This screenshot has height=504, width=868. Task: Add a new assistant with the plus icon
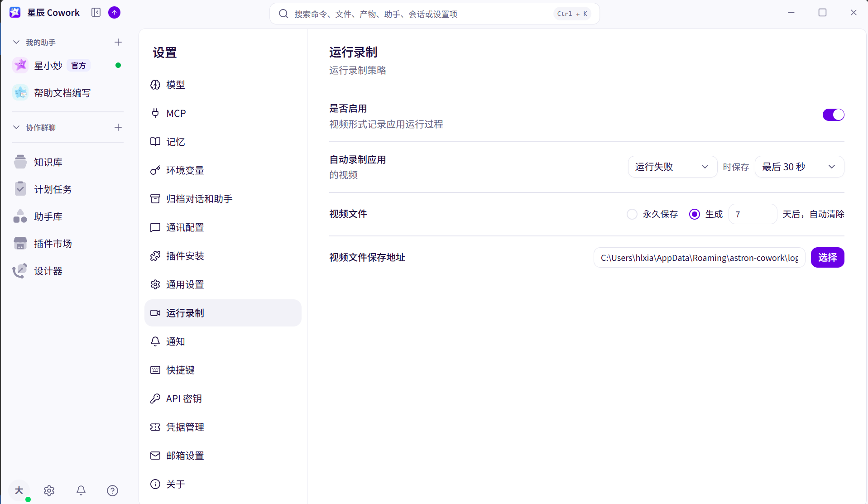(118, 42)
